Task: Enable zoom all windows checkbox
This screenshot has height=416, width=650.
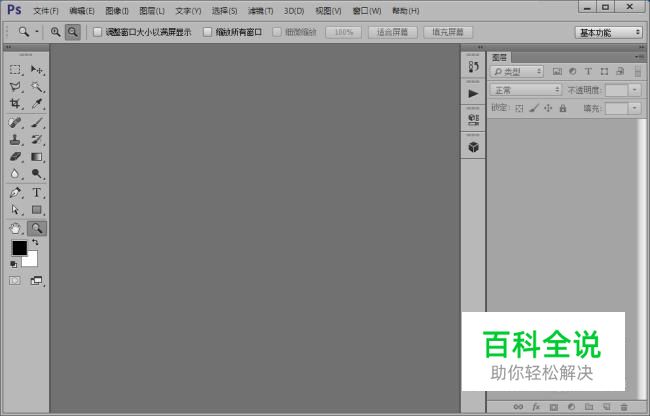Action: click(207, 32)
